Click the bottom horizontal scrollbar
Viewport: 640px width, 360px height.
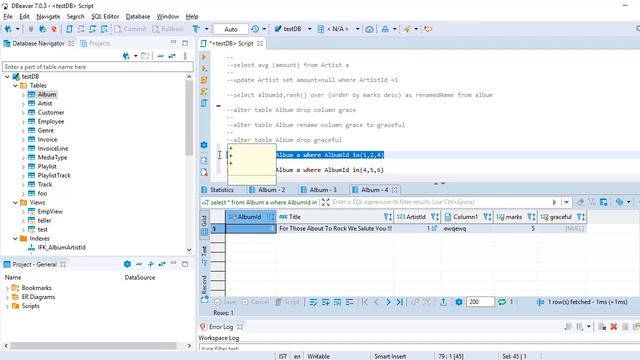point(93,346)
